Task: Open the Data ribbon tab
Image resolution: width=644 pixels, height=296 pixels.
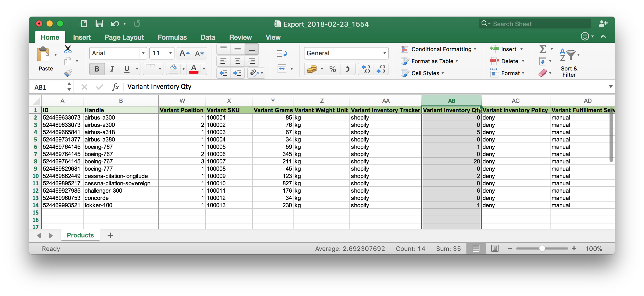Action: pyautogui.click(x=208, y=37)
